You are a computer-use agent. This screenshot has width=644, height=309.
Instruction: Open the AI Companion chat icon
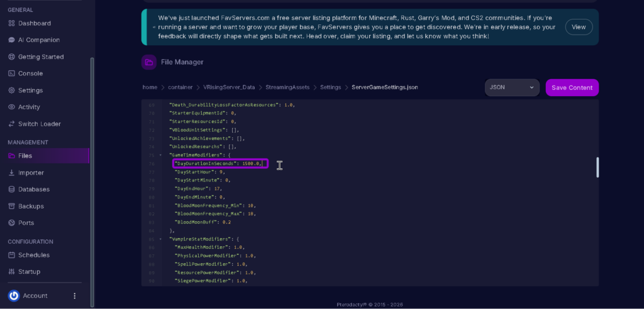click(11, 40)
